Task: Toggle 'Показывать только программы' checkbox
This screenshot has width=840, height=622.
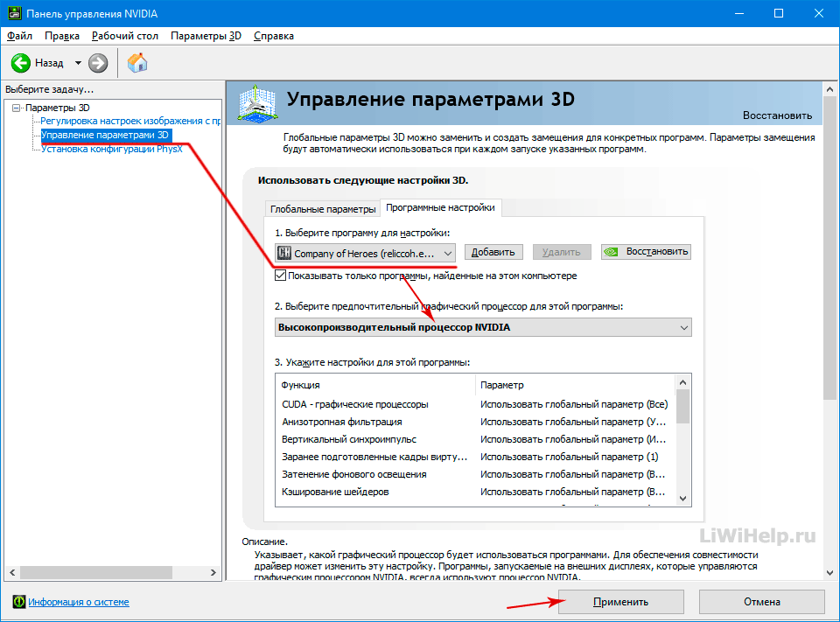Action: (x=281, y=276)
